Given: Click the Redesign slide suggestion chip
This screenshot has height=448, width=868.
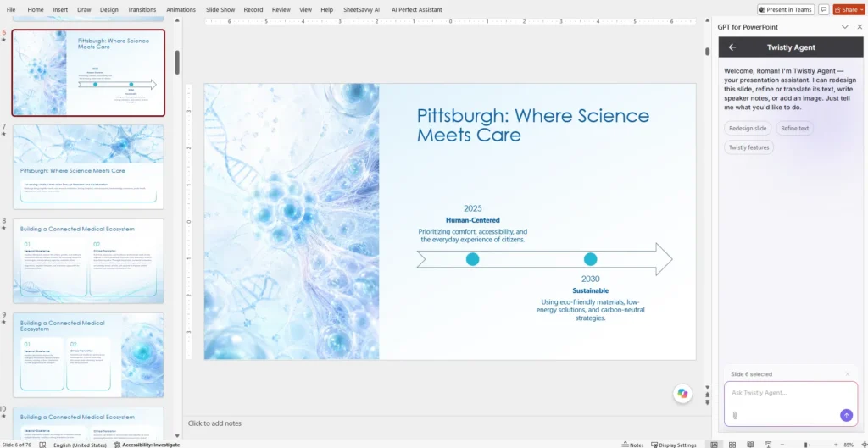Looking at the screenshot, I should click(748, 129).
